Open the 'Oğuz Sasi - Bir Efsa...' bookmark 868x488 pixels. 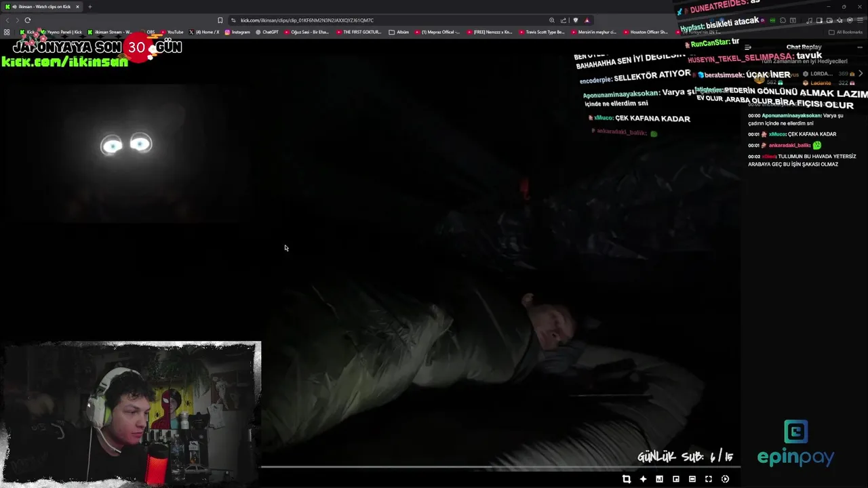(307, 32)
